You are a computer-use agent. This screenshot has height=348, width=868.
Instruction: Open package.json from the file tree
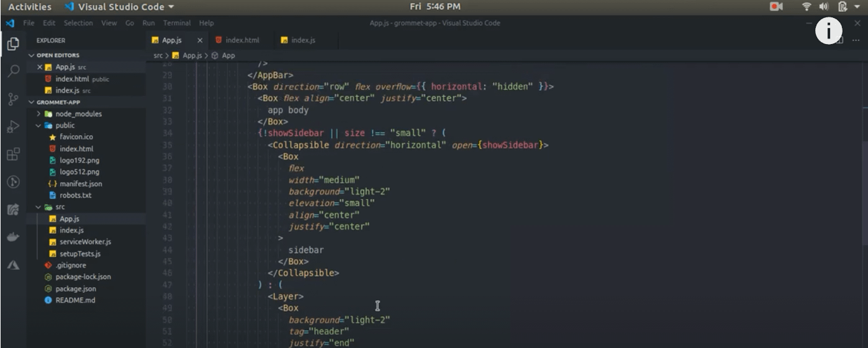(75, 288)
